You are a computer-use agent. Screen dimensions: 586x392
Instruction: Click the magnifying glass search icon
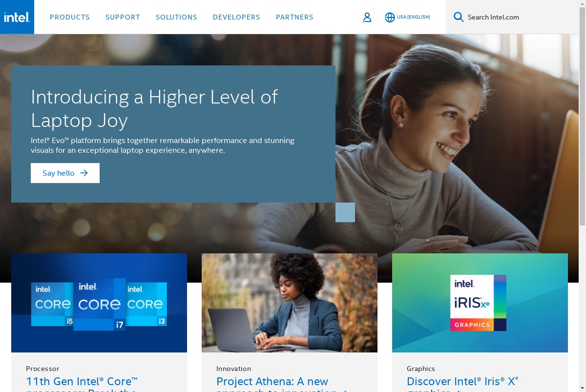pyautogui.click(x=458, y=17)
